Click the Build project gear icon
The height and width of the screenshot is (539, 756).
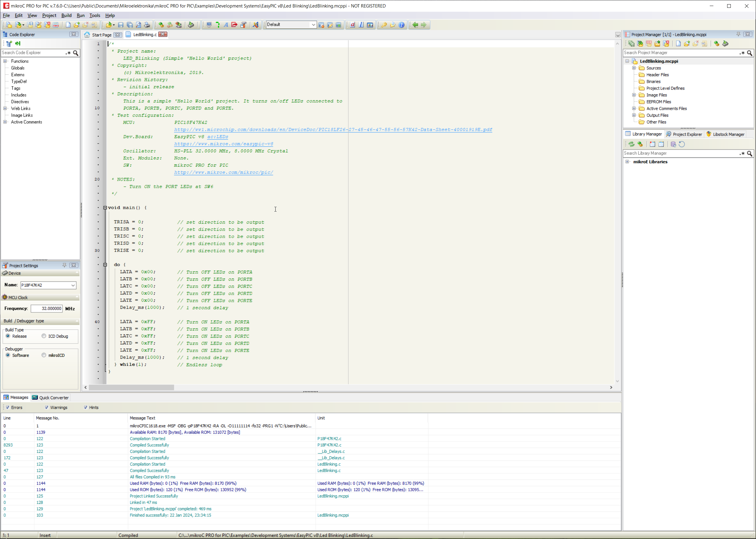click(161, 25)
